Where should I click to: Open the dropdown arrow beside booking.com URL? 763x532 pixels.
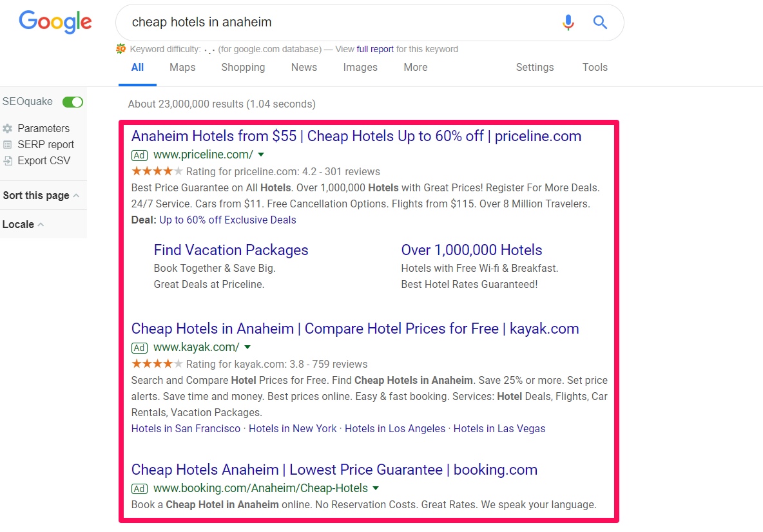point(376,488)
